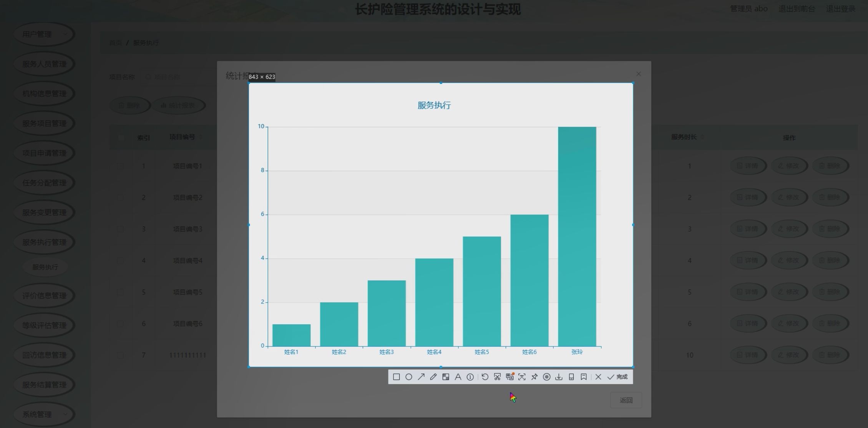Image resolution: width=868 pixels, height=428 pixels.
Task: Activate the mosaic blur tool
Action: [446, 377]
